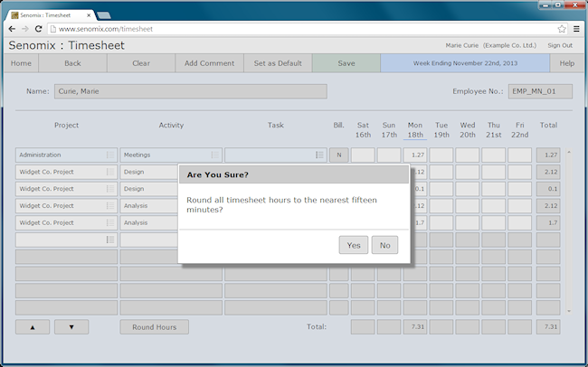
Task: Select the Meetings activity field
Action: (171, 155)
